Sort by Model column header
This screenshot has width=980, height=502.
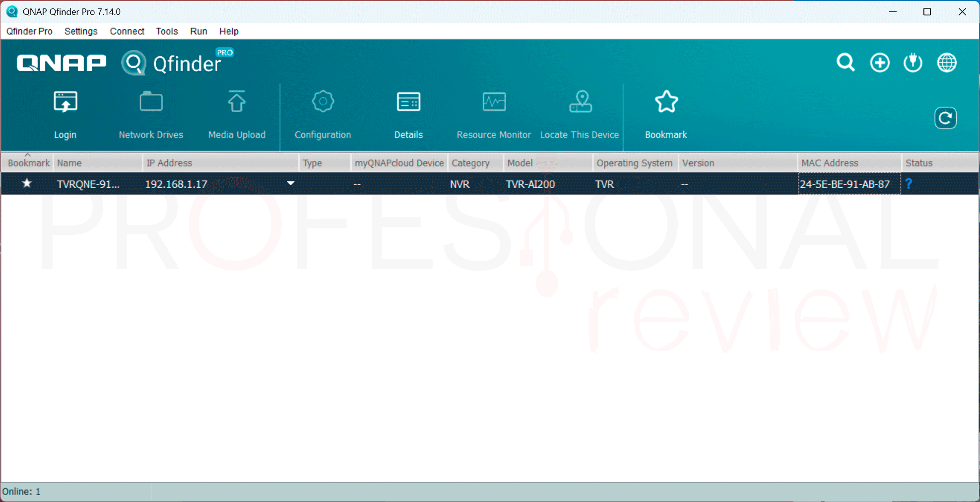(548, 163)
